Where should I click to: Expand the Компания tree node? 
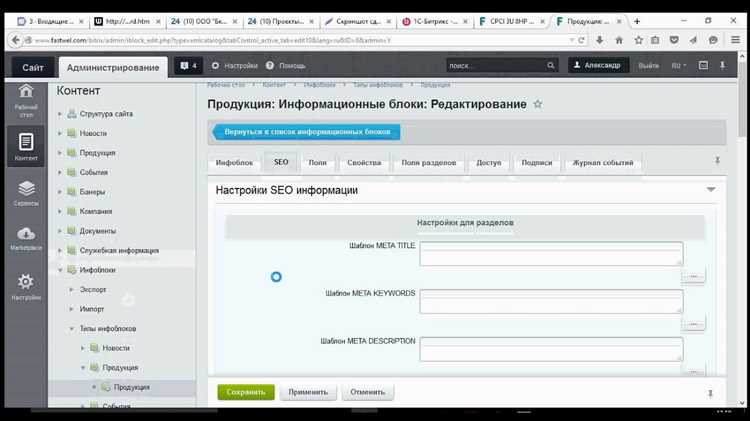[x=60, y=211]
